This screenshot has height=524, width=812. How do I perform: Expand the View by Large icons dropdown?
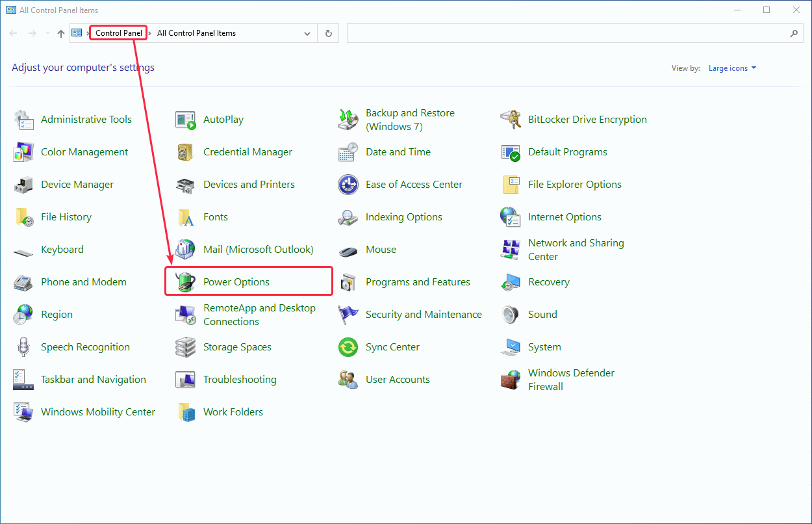(732, 68)
